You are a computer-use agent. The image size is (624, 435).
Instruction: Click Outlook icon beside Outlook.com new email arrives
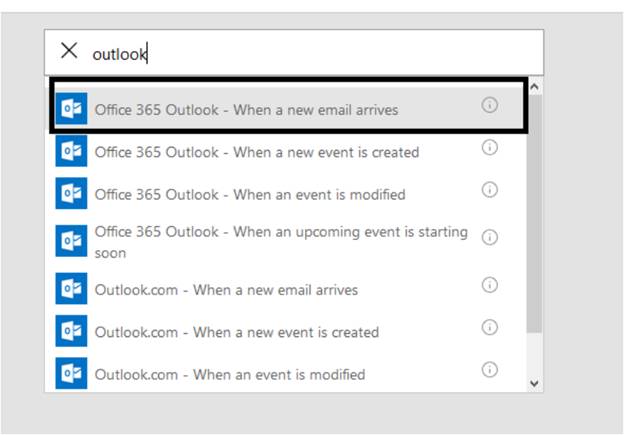tap(71, 289)
